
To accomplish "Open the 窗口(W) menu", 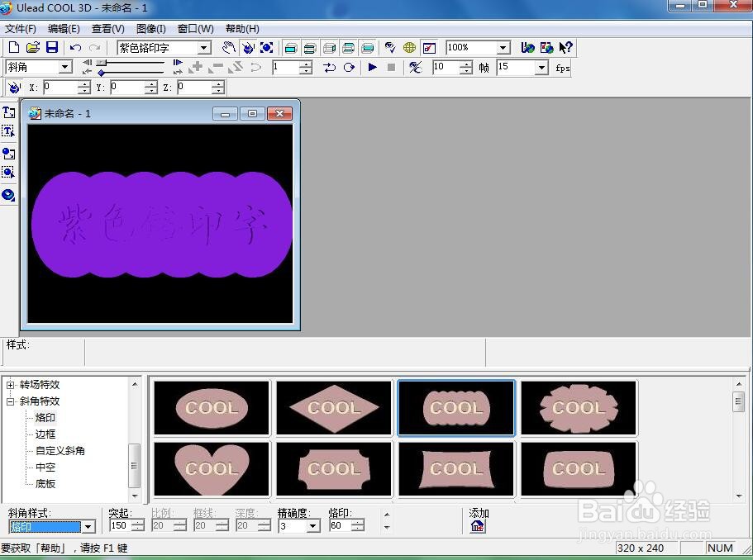I will pyautogui.click(x=195, y=29).
